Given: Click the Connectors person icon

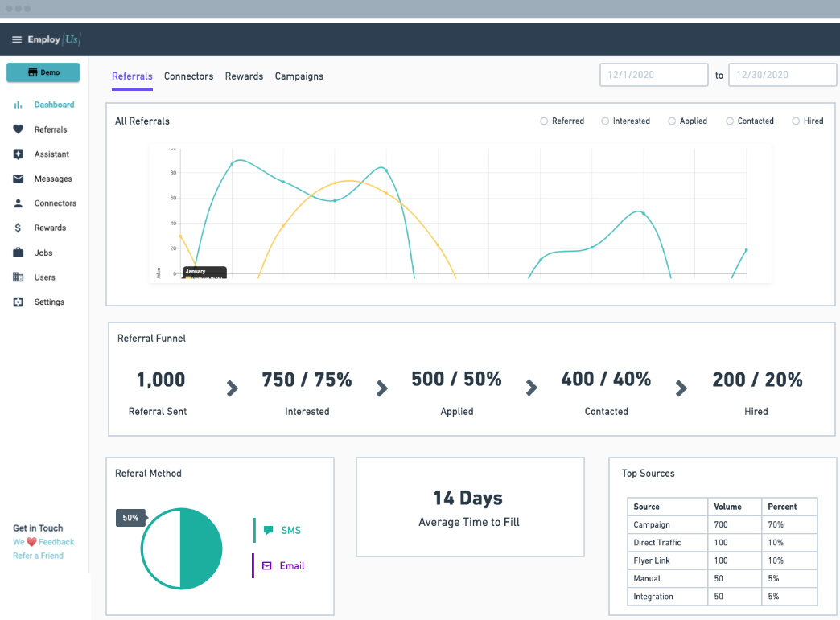Looking at the screenshot, I should click(x=19, y=203).
